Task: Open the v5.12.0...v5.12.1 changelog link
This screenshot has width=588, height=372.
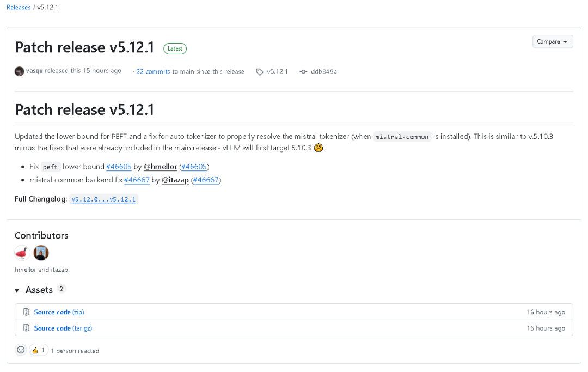Action: tap(104, 199)
